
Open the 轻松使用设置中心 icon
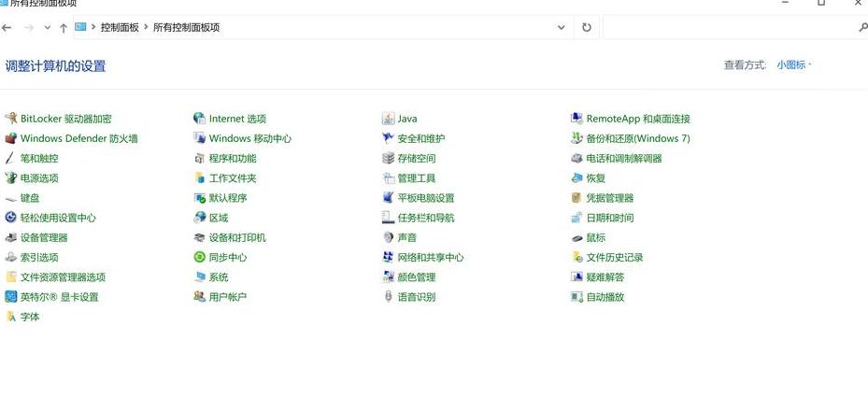tap(10, 218)
